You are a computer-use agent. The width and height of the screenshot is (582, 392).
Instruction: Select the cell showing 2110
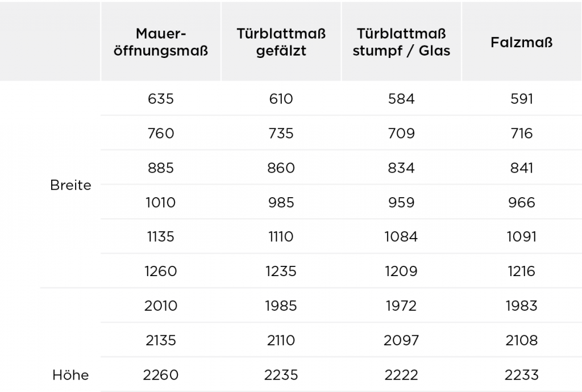(281, 340)
